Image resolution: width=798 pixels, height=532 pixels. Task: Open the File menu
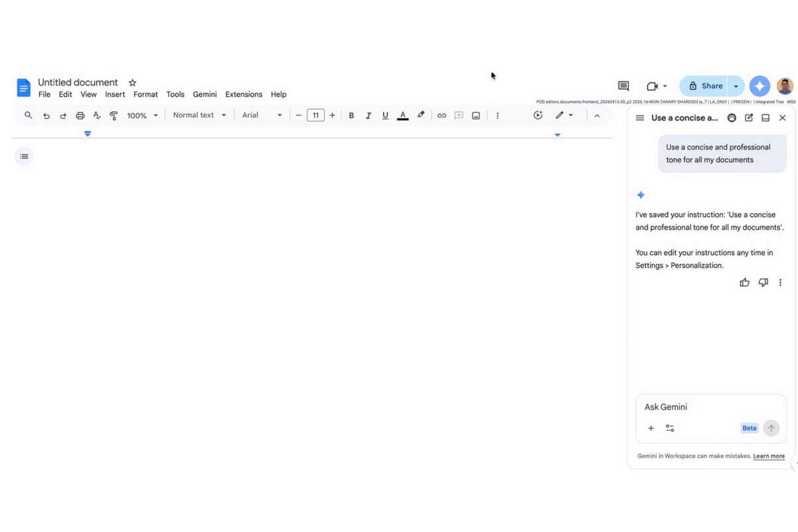tap(45, 94)
